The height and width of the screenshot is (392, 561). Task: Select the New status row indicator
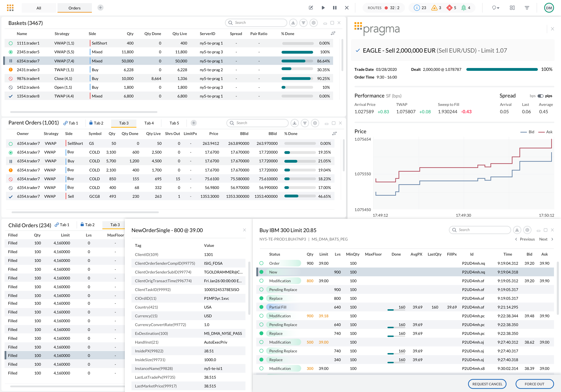[x=261, y=272]
